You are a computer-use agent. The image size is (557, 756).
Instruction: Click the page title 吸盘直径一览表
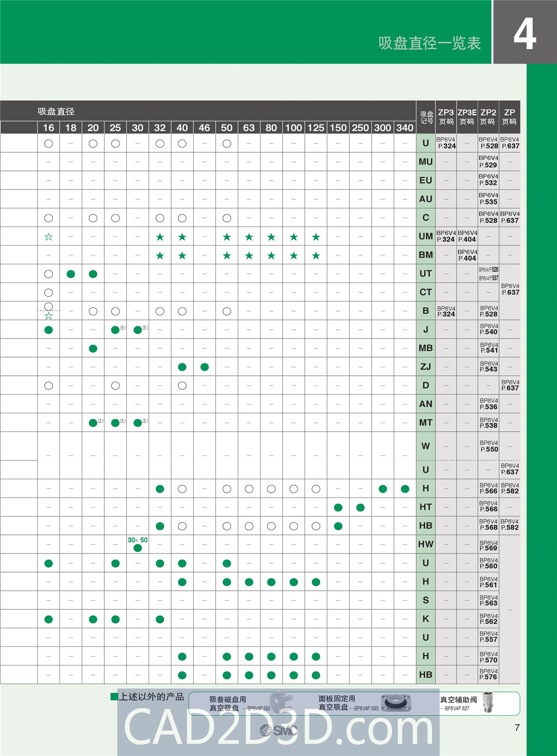click(429, 43)
